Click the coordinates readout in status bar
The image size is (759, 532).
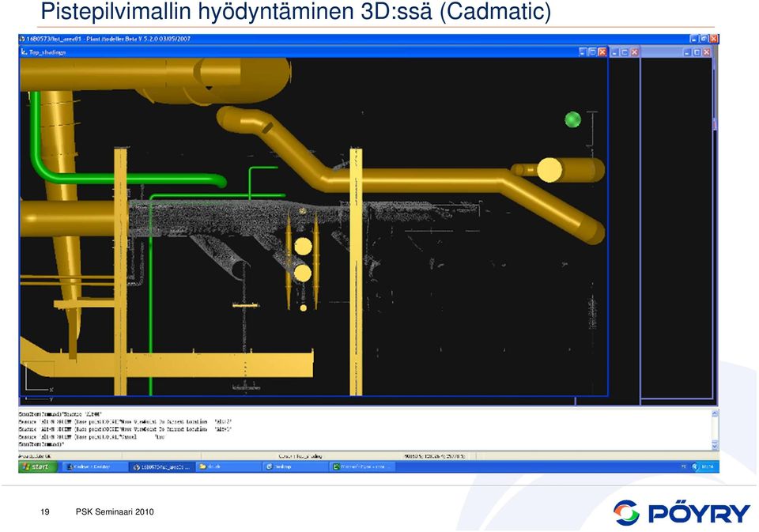[x=435, y=456]
